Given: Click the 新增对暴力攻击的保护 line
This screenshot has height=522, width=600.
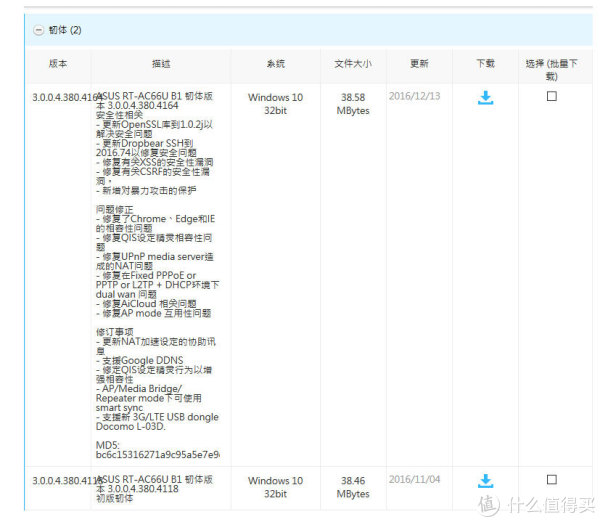Looking at the screenshot, I should pyautogui.click(x=146, y=190).
